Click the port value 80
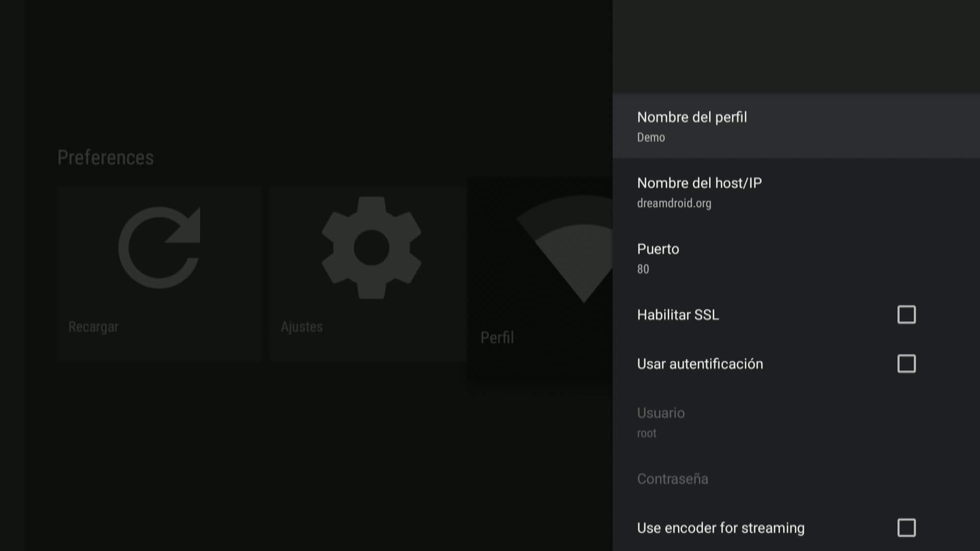The width and height of the screenshot is (980, 551). (x=643, y=269)
